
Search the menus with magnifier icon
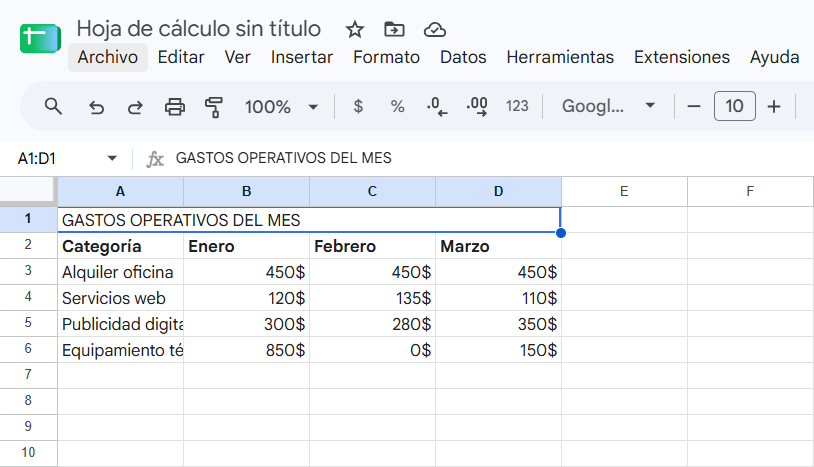click(x=53, y=106)
